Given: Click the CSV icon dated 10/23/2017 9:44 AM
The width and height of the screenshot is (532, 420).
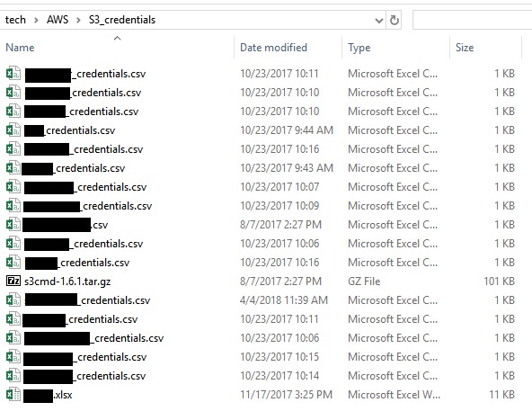Looking at the screenshot, I should pyautogui.click(x=13, y=130).
